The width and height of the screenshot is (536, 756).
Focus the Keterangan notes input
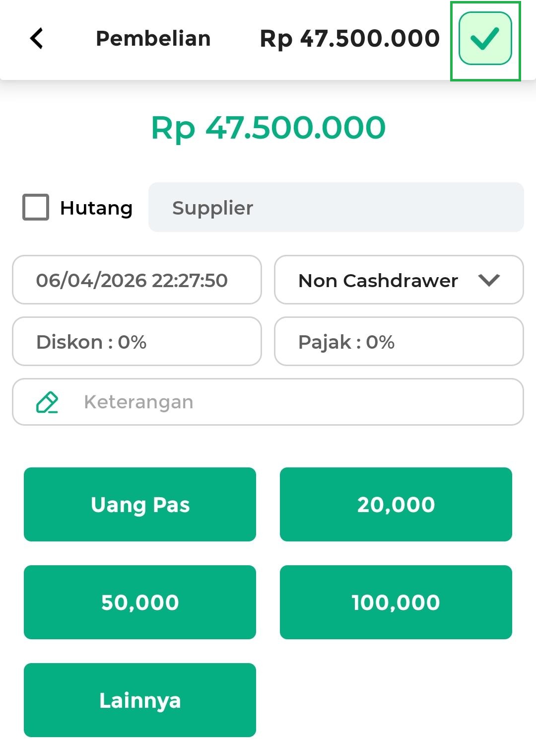coord(298,402)
